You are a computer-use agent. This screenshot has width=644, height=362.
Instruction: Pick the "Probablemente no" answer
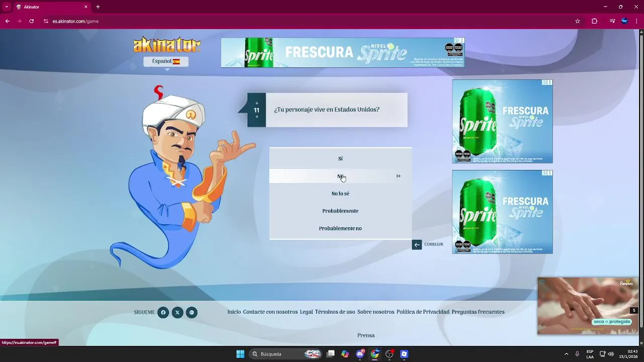click(340, 228)
